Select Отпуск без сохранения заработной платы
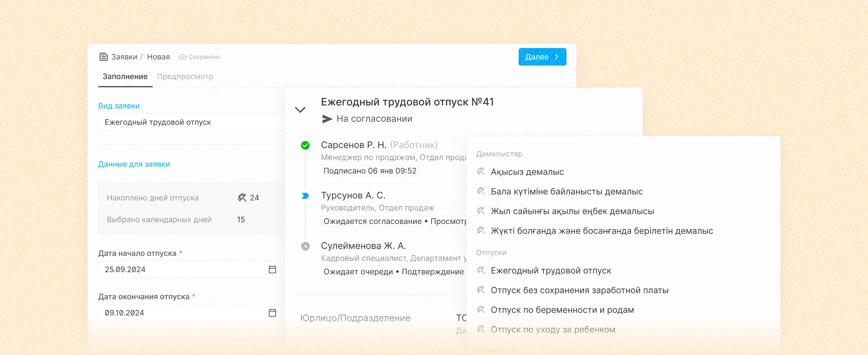Screen dimensions: 868x355 [579, 290]
